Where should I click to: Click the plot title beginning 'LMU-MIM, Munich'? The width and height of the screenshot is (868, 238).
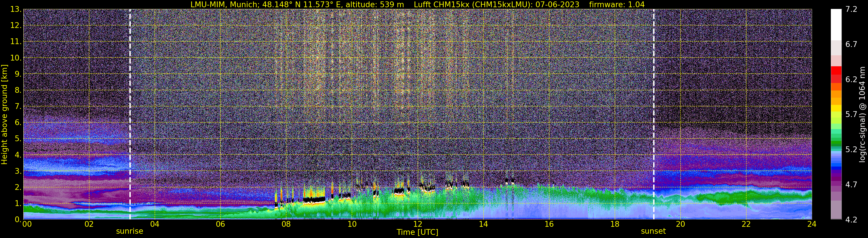tap(417, 4)
